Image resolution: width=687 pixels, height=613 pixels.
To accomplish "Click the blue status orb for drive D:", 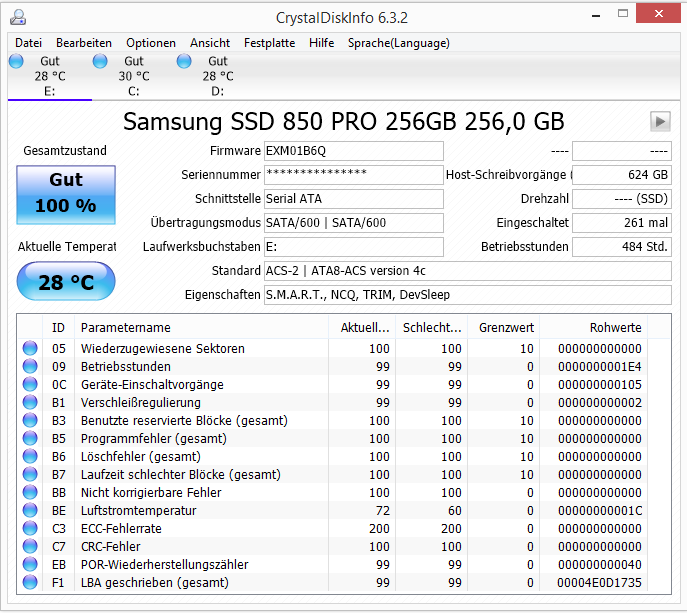I will 184,61.
